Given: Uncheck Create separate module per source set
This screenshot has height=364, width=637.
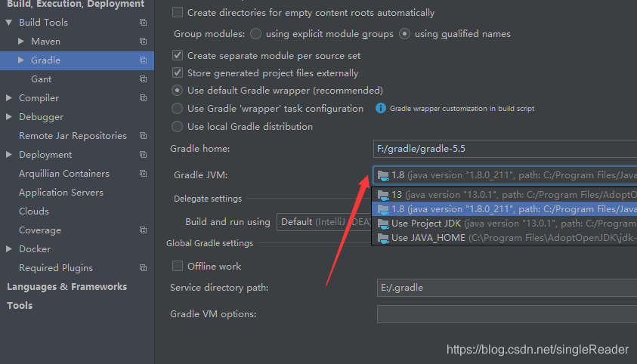Looking at the screenshot, I should pyautogui.click(x=178, y=55).
